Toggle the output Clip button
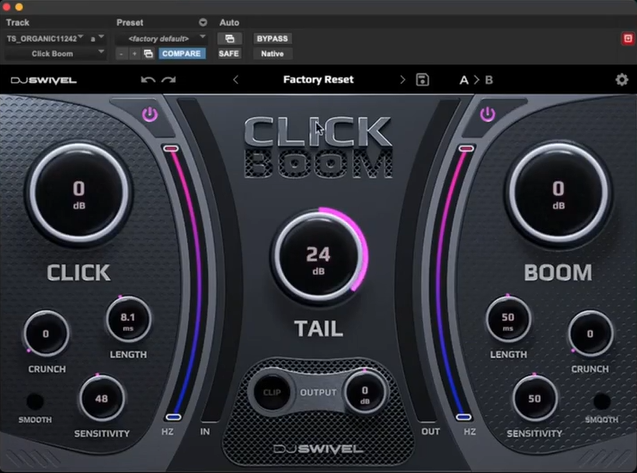This screenshot has height=473, width=637. [272, 392]
